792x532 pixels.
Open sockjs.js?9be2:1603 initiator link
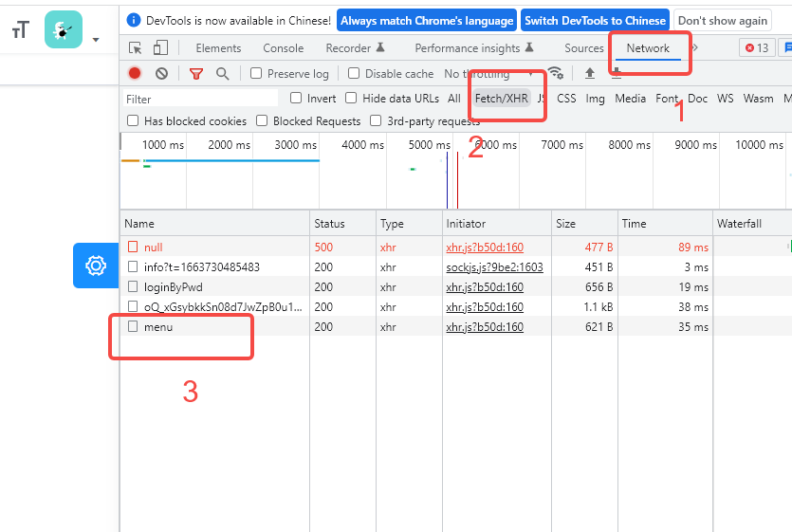[x=494, y=266]
